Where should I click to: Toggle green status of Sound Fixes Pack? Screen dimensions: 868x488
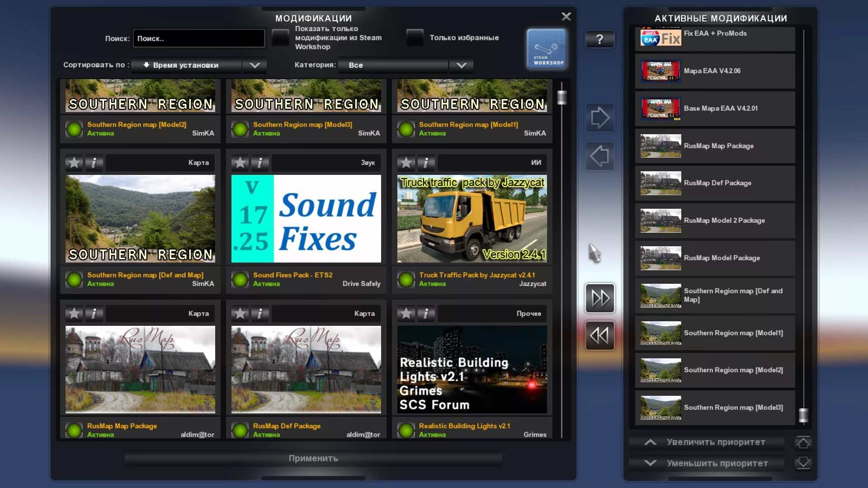click(x=240, y=280)
